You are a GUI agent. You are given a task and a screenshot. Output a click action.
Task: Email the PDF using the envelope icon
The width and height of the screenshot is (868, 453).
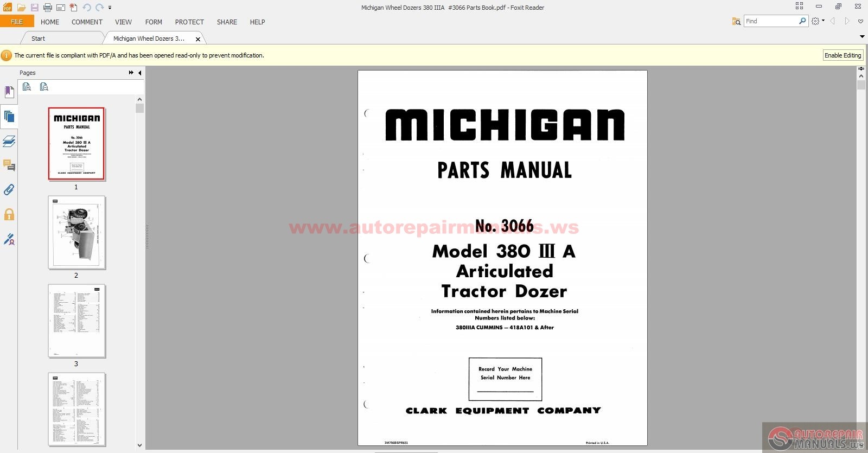click(60, 8)
